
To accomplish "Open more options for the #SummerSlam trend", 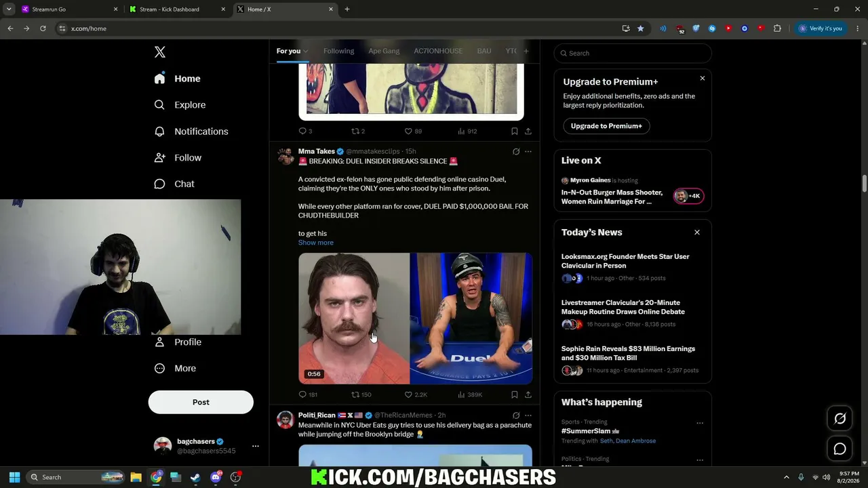I will pyautogui.click(x=700, y=423).
